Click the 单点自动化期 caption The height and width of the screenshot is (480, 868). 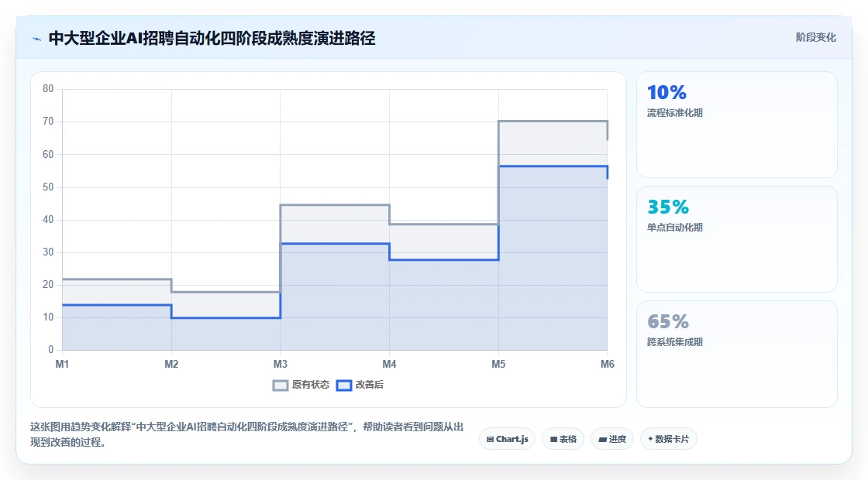(x=675, y=228)
